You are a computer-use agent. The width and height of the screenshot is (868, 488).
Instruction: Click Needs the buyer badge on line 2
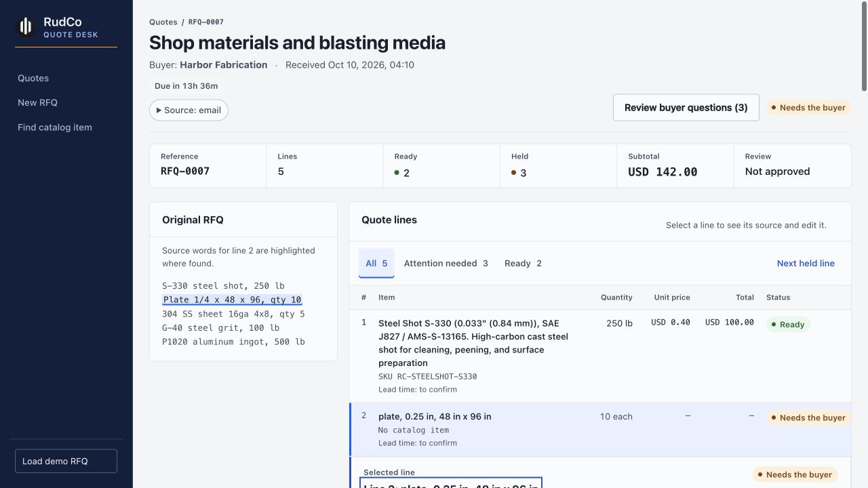point(808,418)
